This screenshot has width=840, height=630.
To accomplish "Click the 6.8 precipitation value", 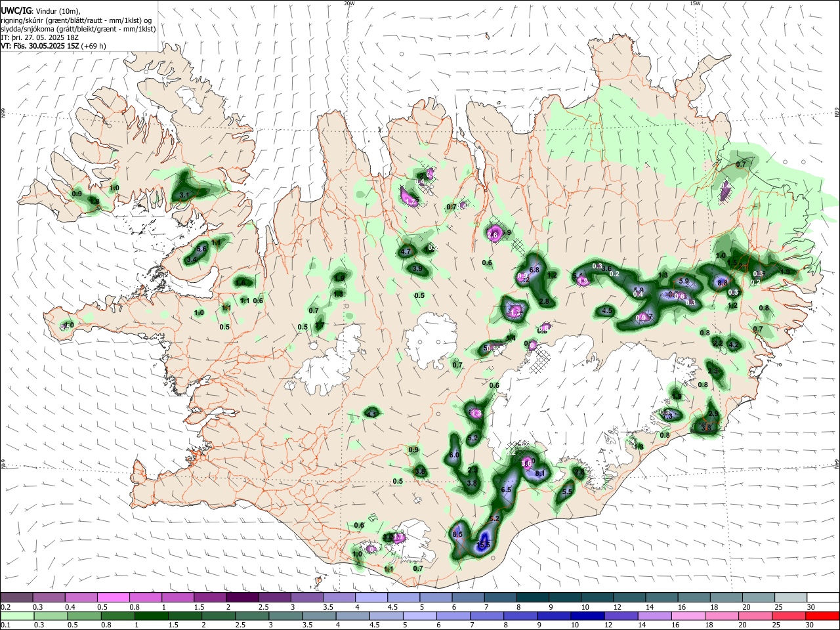I will tap(534, 270).
